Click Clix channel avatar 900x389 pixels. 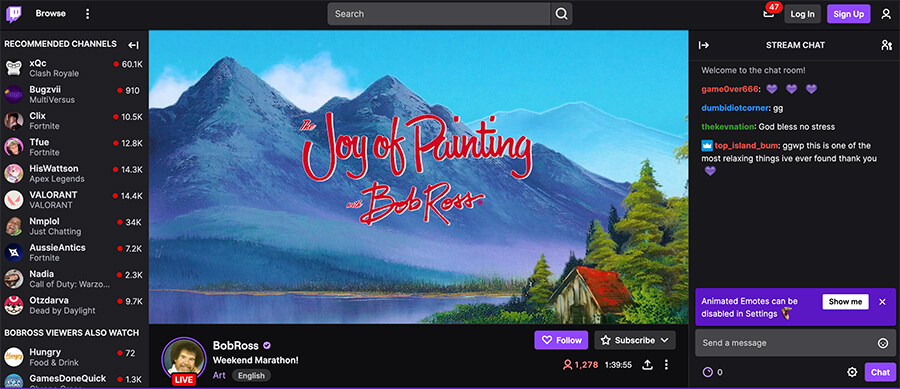(14, 120)
